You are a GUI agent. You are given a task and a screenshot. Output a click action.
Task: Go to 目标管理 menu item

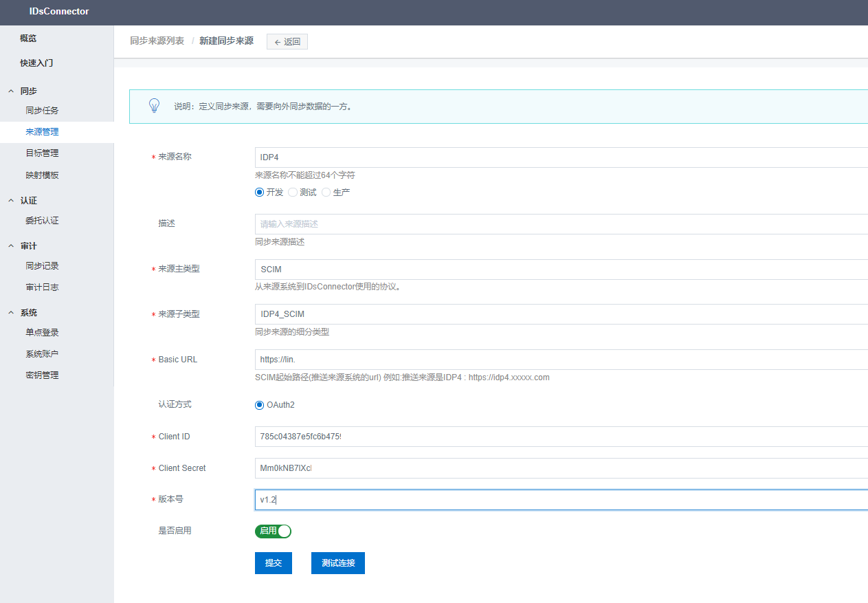(x=42, y=153)
